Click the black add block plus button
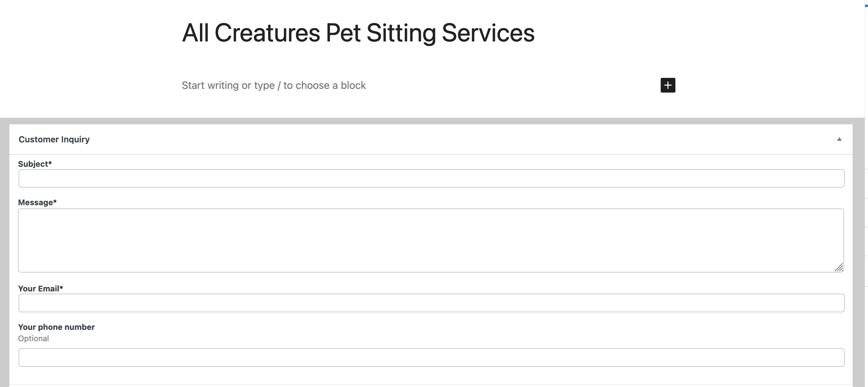The width and height of the screenshot is (868, 387). click(x=667, y=85)
